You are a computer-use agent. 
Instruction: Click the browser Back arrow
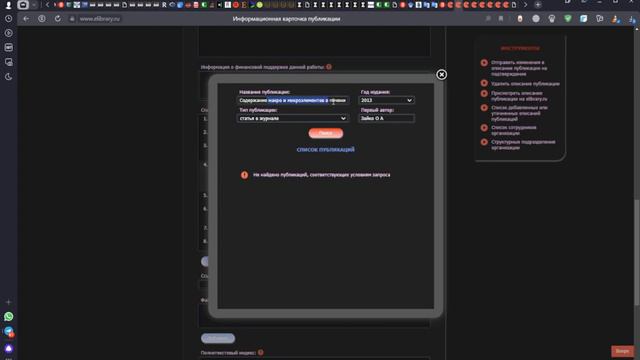click(x=26, y=19)
